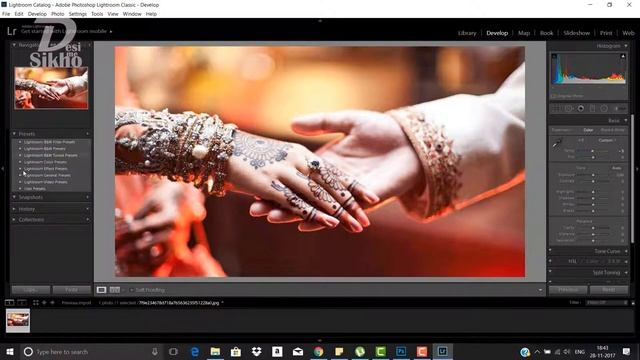Select the Graduated Filter tool
640x360 pixels.
tap(592, 109)
